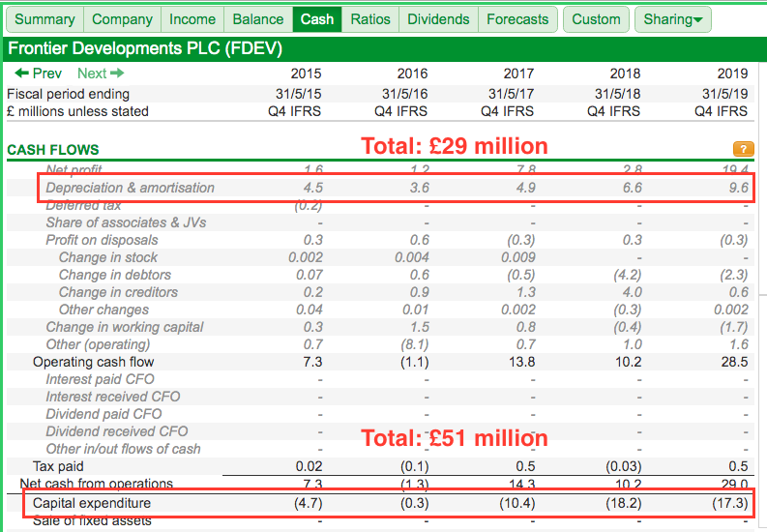The image size is (767, 532).
Task: Select the (4.7) capital expenditure value for 2015
Action: pos(309,503)
